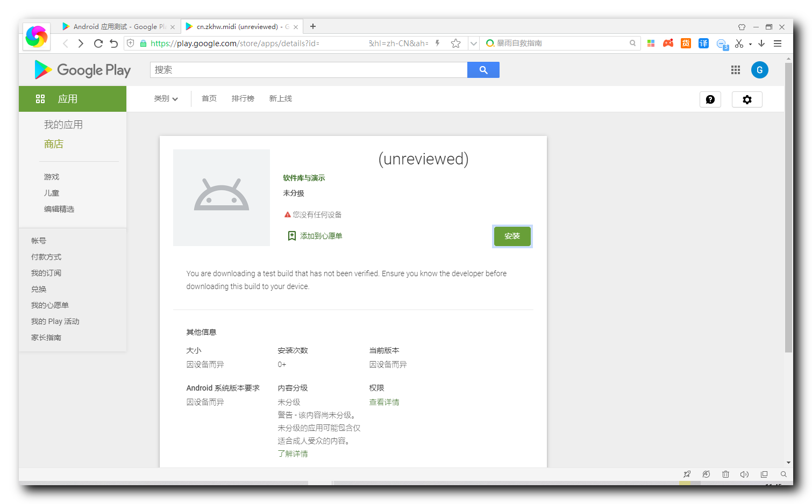Open 付款方式 payment methods
The image size is (812, 504).
46,257
